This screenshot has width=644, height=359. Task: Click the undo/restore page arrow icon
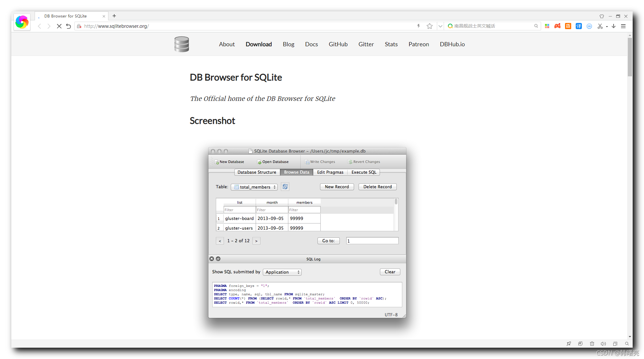(x=68, y=26)
